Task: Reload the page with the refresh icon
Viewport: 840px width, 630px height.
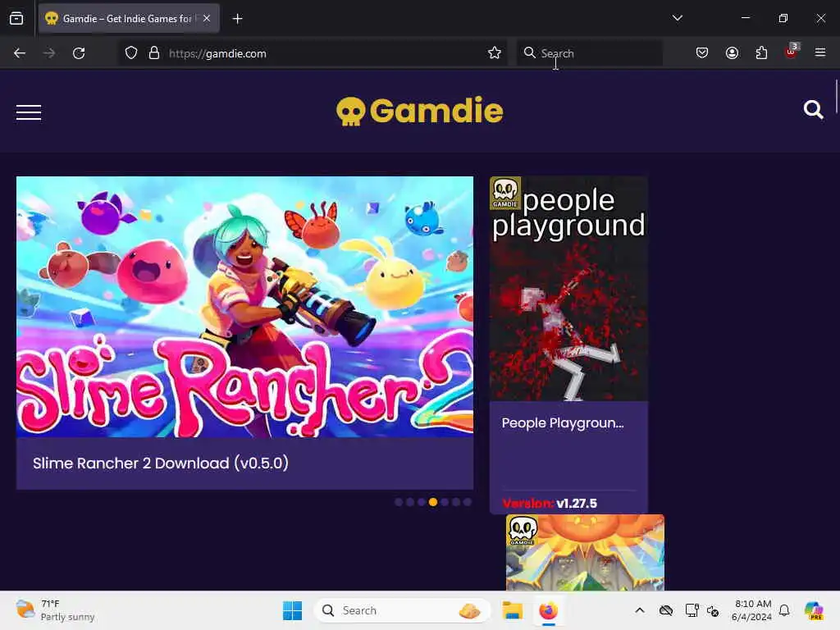Action: [x=79, y=53]
